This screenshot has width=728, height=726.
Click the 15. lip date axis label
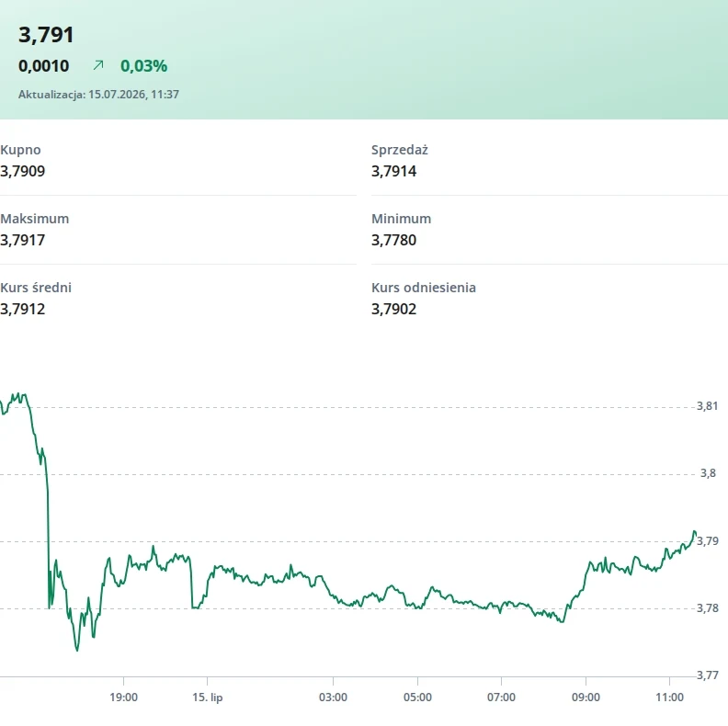[208, 698]
